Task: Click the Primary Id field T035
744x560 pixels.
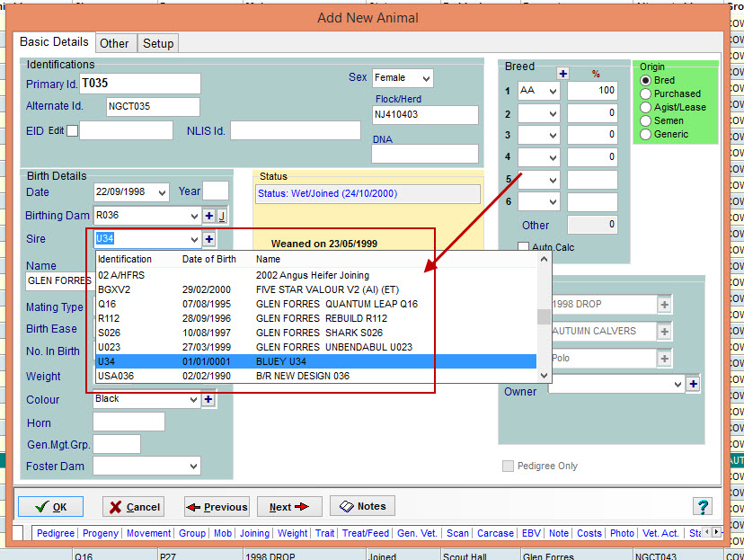Action: point(140,84)
